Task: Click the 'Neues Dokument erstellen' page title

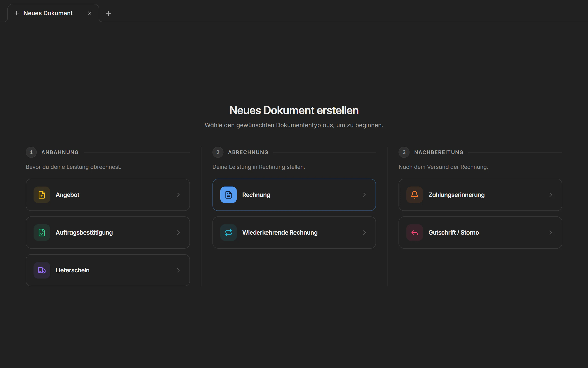Action: pyautogui.click(x=294, y=110)
